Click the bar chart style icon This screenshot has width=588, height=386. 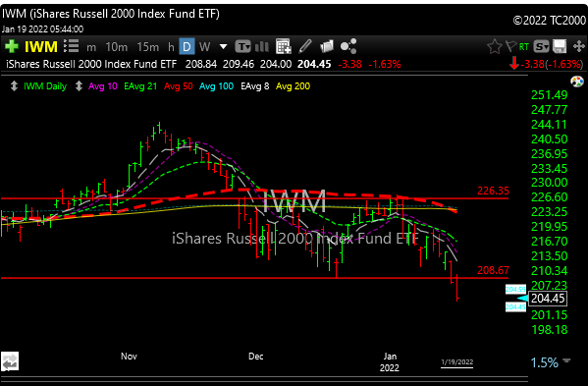[x=262, y=46]
